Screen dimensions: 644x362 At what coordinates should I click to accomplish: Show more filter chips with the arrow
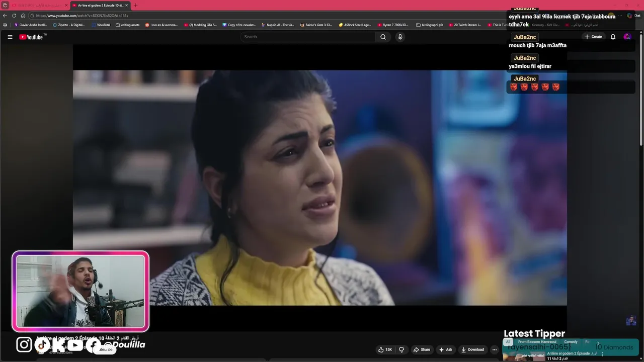click(x=598, y=343)
